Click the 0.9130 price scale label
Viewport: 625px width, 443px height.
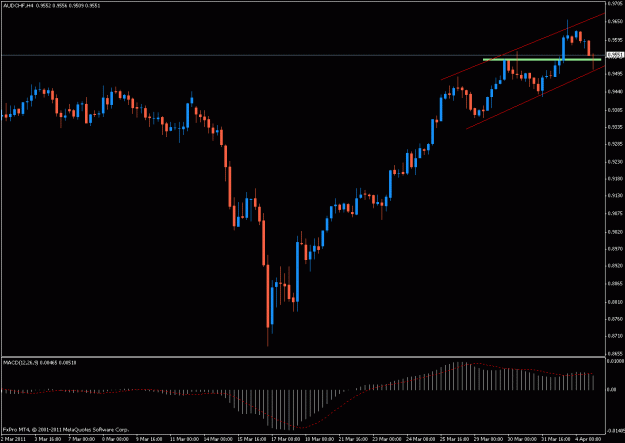pos(616,195)
